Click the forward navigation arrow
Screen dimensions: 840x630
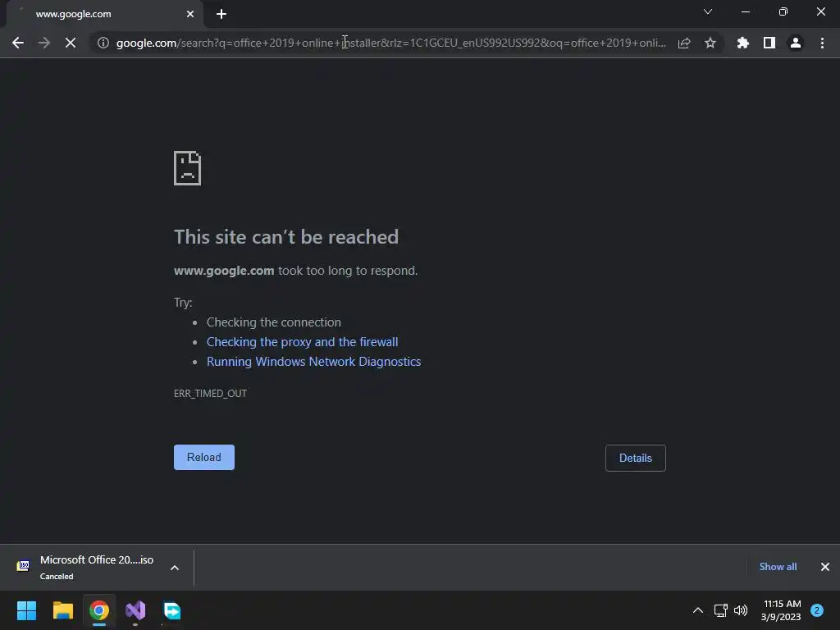[x=44, y=43]
